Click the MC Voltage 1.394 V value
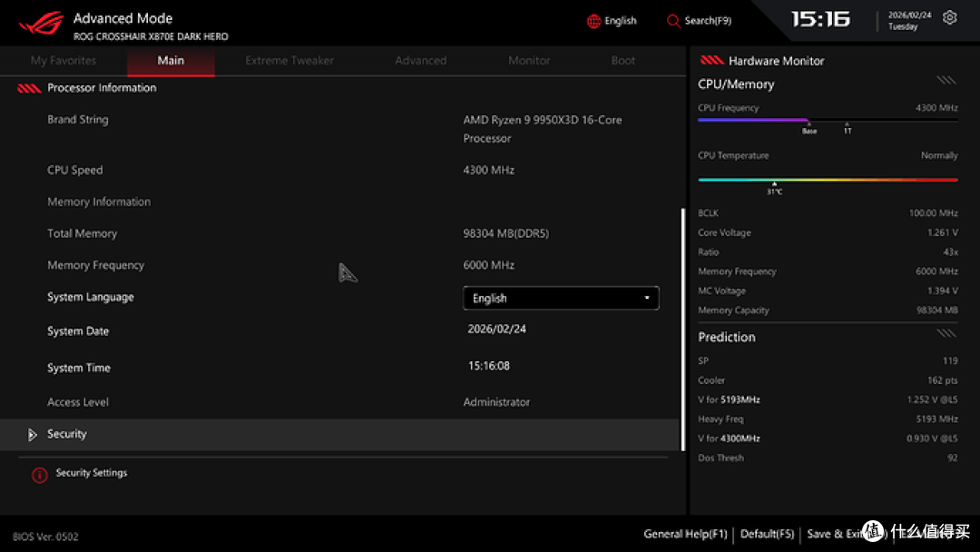The width and height of the screenshot is (980, 552). 943,291
